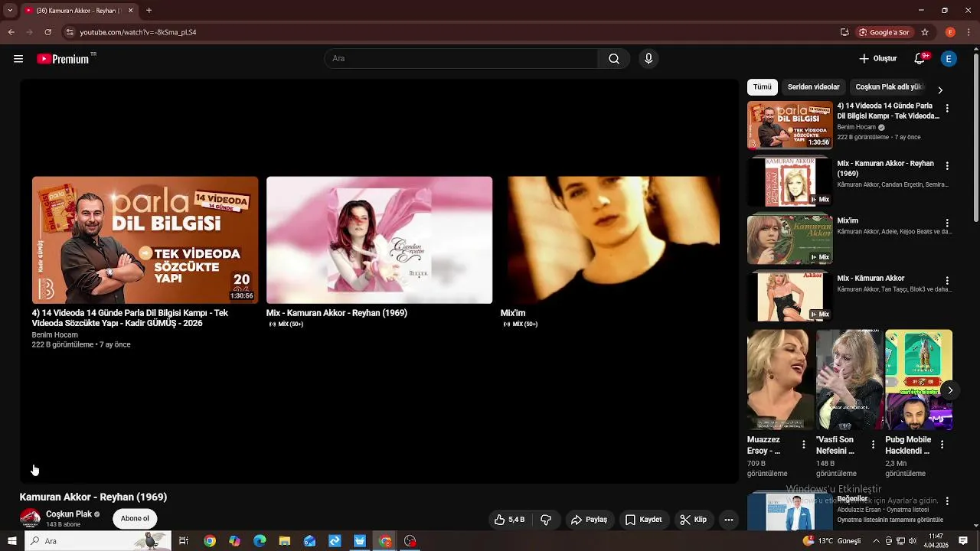The width and height of the screenshot is (980, 551).
Task: Open Microsoft Store from taskbar
Action: [x=360, y=541]
